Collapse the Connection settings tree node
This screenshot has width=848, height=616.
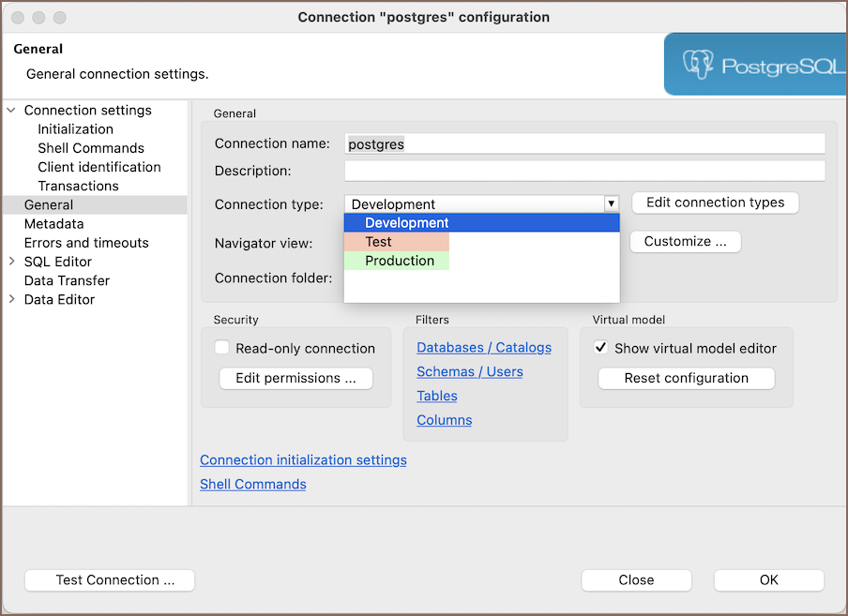(x=11, y=111)
